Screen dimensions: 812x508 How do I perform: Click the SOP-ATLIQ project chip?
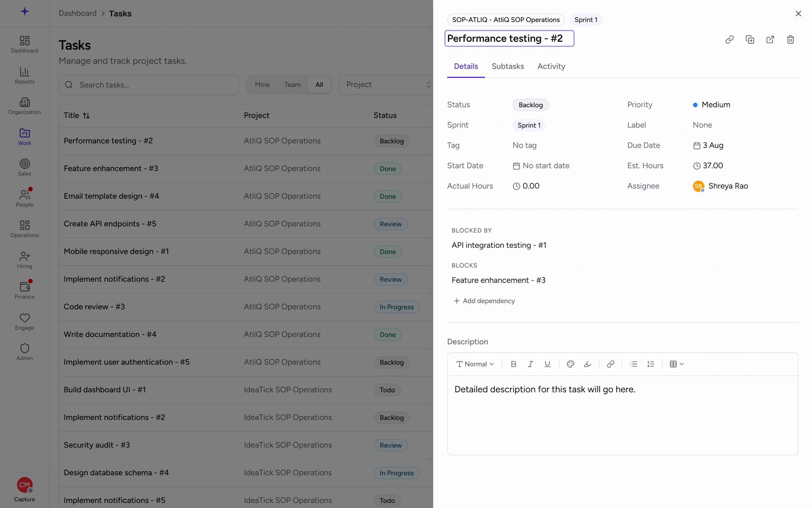pyautogui.click(x=506, y=20)
